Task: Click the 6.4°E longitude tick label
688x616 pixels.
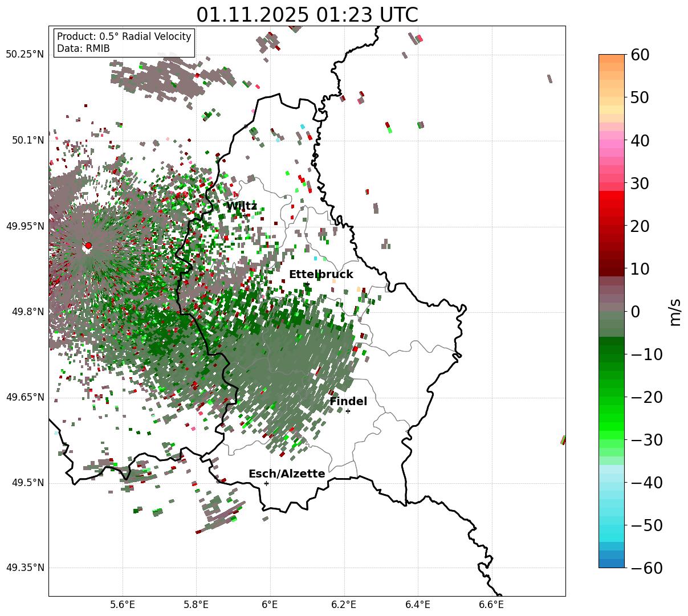Action: pyautogui.click(x=418, y=605)
